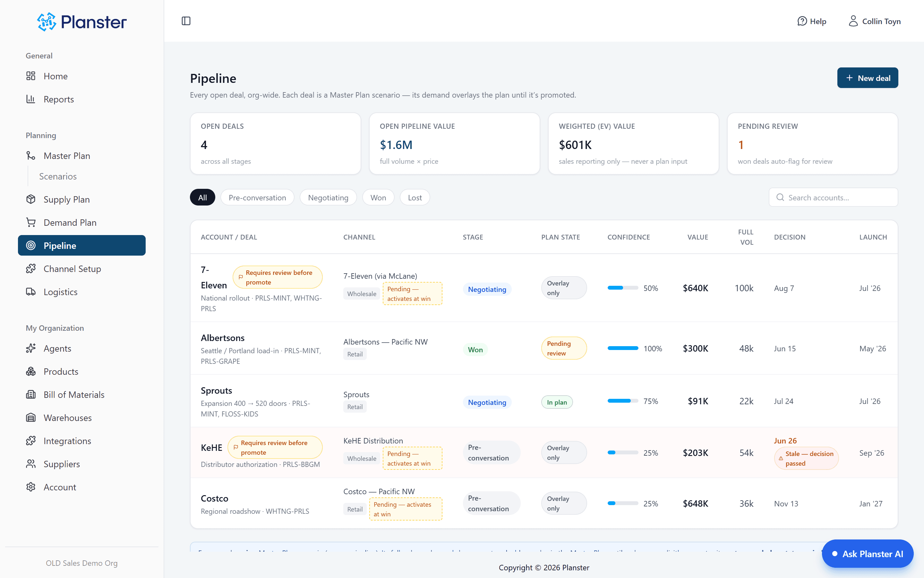
Task: Click the KeHE review flag icon
Action: pos(235,447)
